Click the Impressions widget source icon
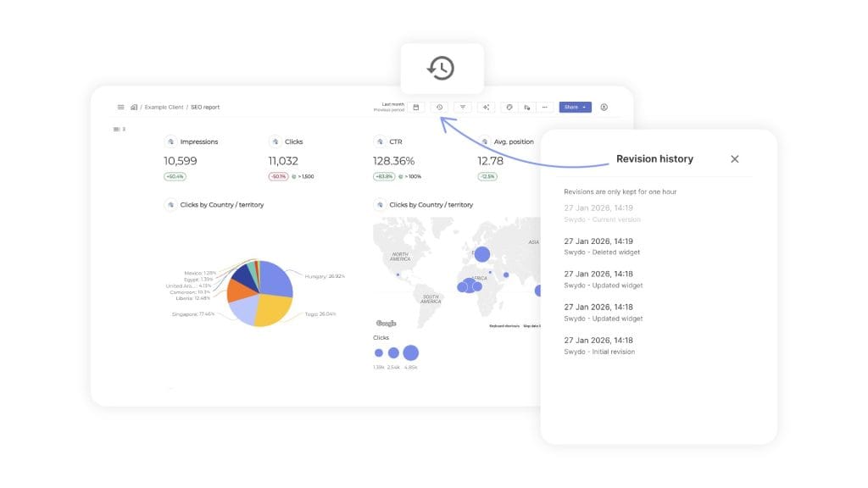868x488 pixels. pos(170,141)
